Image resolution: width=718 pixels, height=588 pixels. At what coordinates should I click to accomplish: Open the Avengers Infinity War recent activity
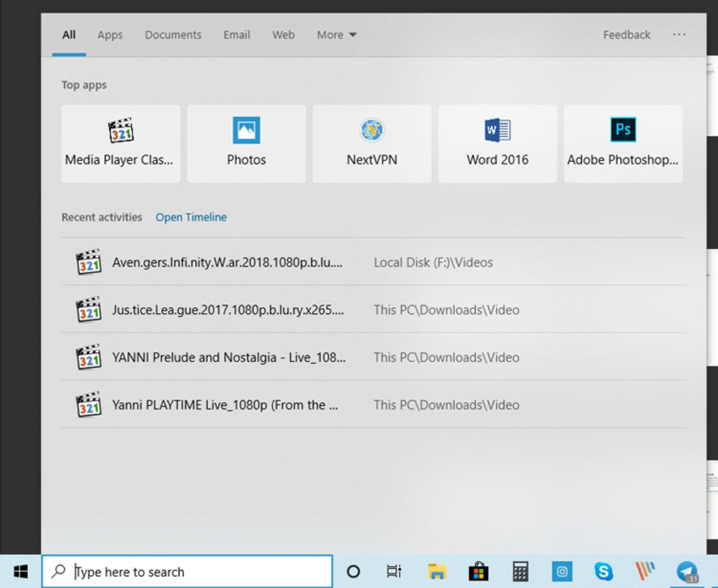(x=227, y=262)
